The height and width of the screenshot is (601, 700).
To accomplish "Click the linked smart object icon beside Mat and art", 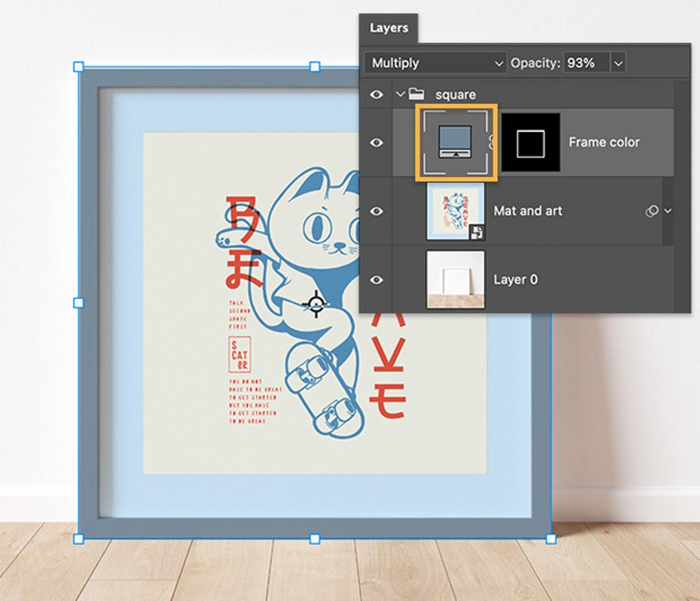I will (x=653, y=211).
